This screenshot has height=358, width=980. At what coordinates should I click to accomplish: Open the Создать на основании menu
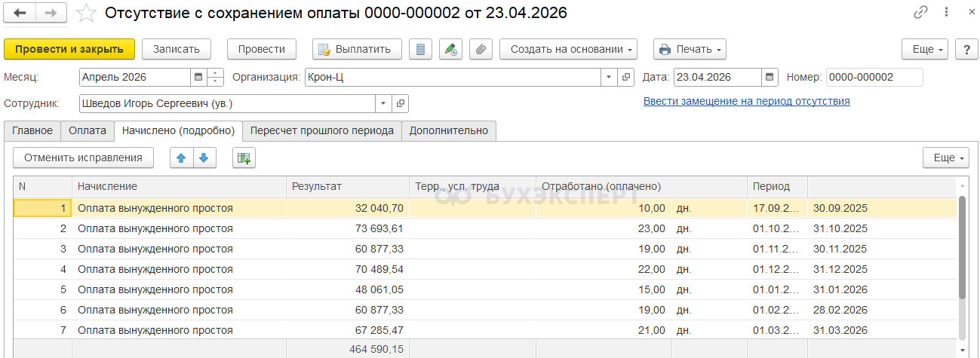click(568, 49)
